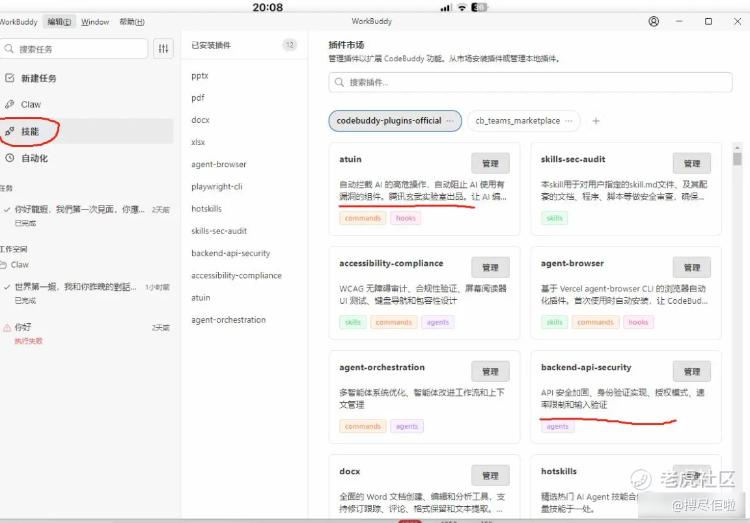Click the commands tag on atuin card

click(363, 218)
